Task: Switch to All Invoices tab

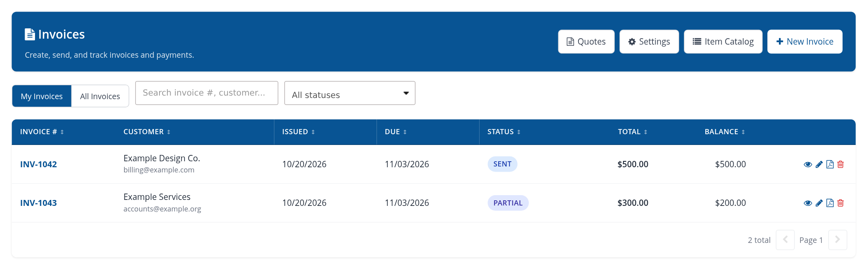Action: coord(100,96)
